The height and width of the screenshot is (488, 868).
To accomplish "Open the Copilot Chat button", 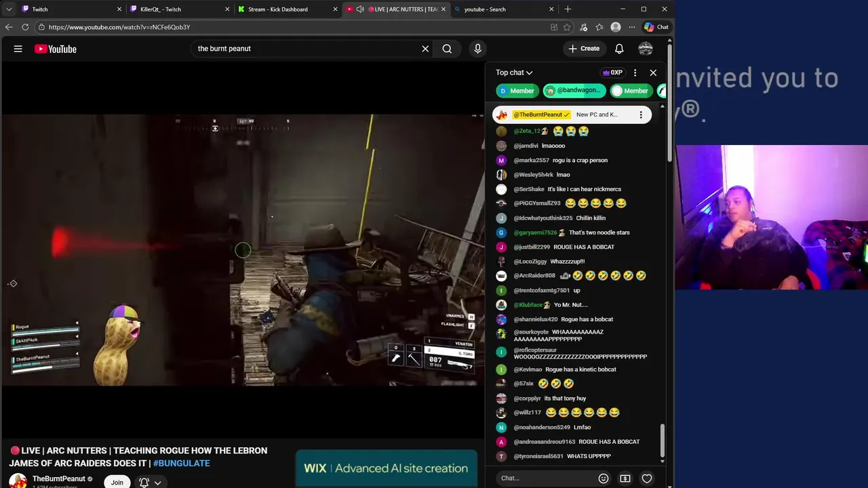I will coord(656,27).
